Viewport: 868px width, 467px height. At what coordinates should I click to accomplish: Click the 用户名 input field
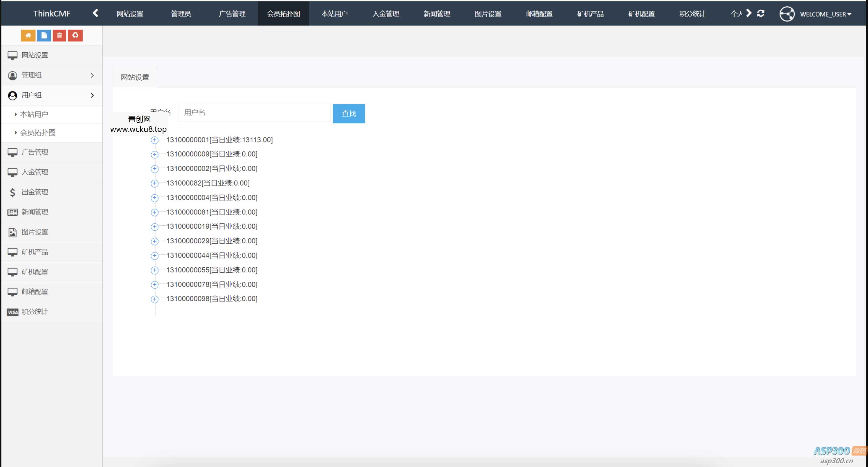click(x=254, y=113)
